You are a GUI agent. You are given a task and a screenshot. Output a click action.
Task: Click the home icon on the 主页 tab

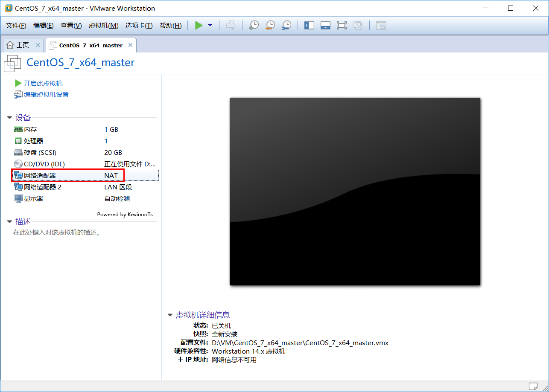(10, 45)
